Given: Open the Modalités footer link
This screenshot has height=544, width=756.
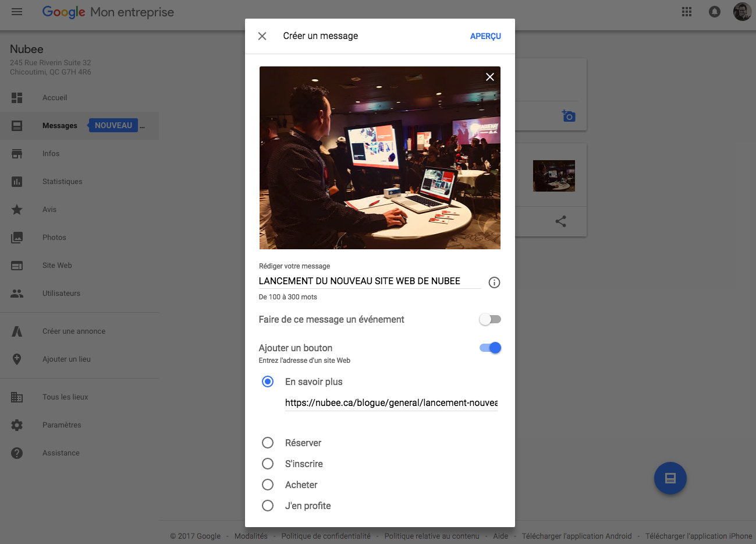Looking at the screenshot, I should [251, 536].
